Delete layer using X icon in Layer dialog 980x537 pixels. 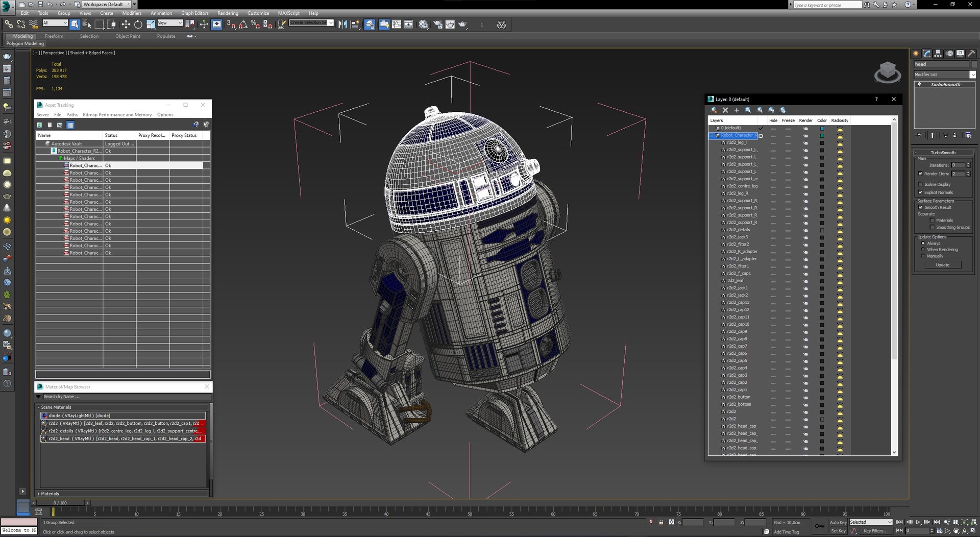(725, 110)
